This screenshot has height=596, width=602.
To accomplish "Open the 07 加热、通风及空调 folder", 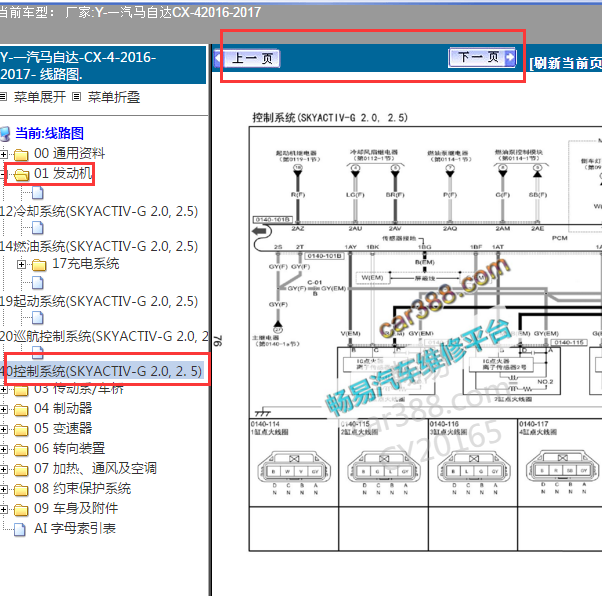I will point(95,468).
